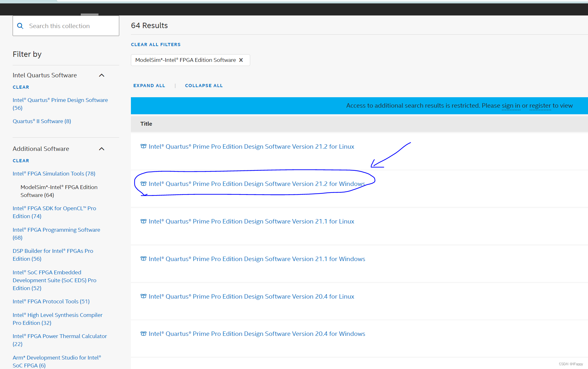
Task: Collapse the Additional Software filter section
Action: click(x=102, y=149)
